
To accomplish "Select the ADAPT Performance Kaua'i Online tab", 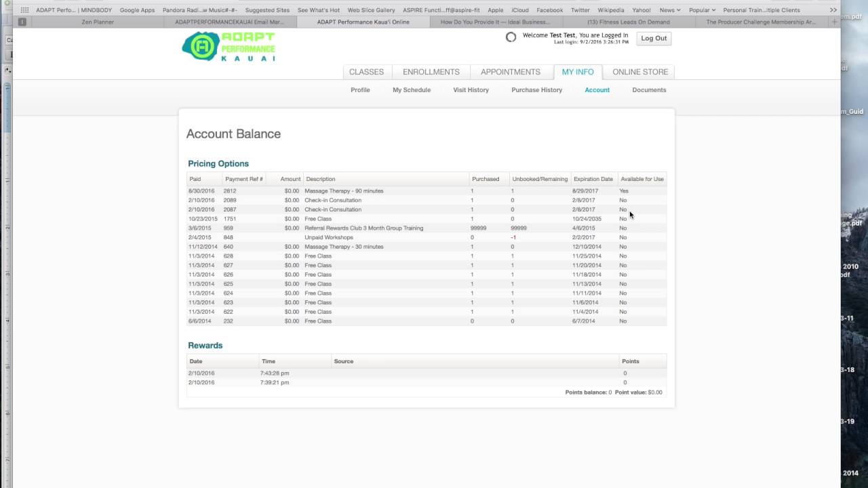I will pos(363,22).
